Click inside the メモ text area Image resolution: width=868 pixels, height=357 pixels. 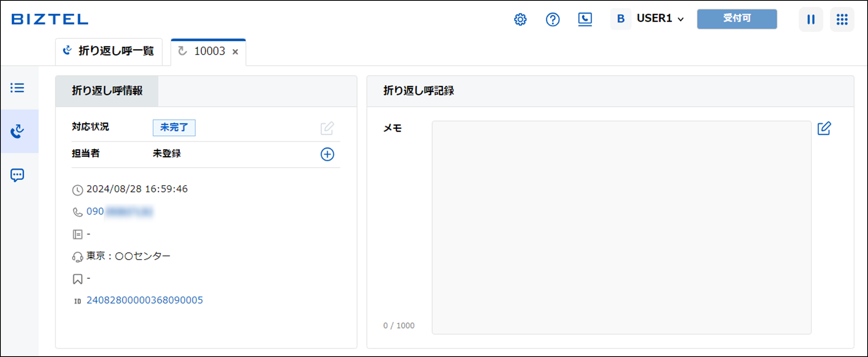[621, 227]
